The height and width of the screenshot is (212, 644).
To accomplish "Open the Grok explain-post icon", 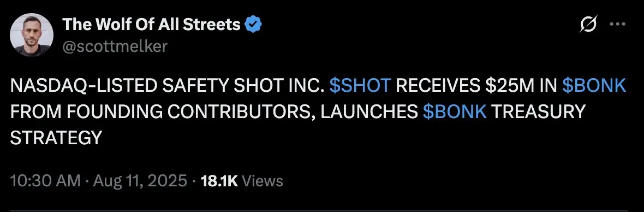I will [588, 24].
